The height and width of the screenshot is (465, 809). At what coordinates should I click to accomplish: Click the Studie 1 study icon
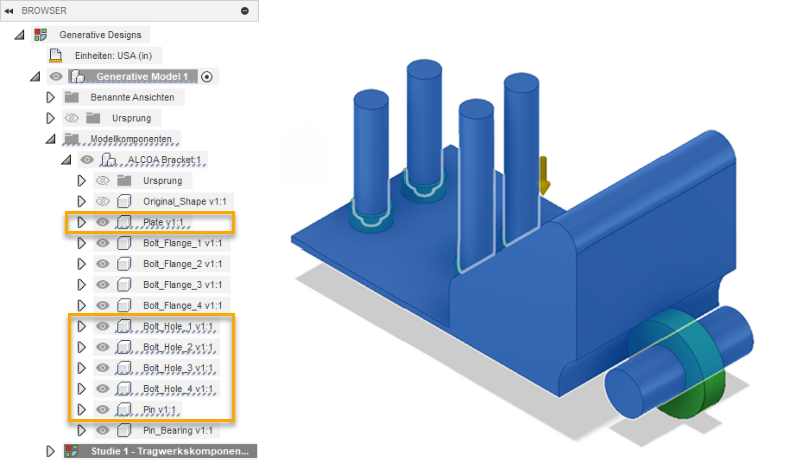point(72,451)
